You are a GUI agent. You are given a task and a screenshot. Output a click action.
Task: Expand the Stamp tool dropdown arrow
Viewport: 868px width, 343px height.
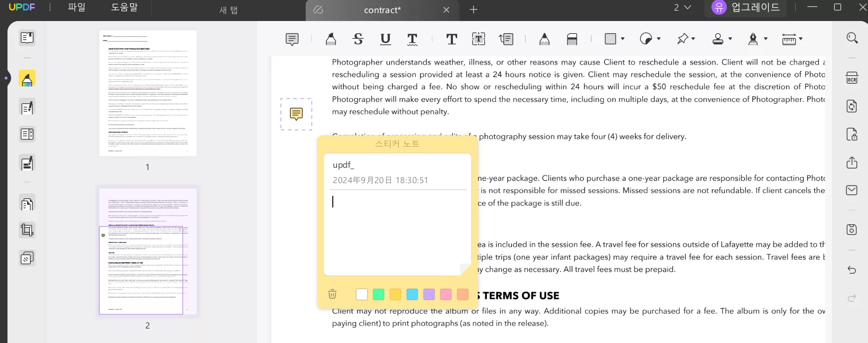click(730, 39)
